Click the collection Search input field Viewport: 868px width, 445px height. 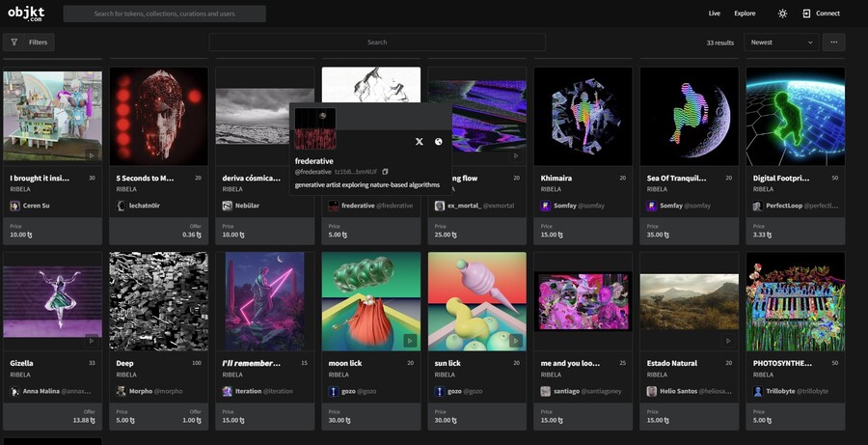(x=377, y=42)
